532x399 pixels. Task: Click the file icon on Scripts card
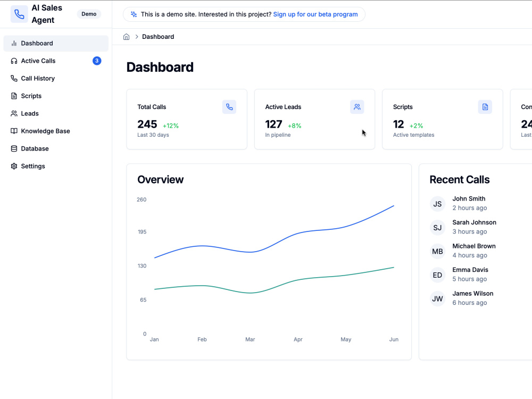pos(485,107)
